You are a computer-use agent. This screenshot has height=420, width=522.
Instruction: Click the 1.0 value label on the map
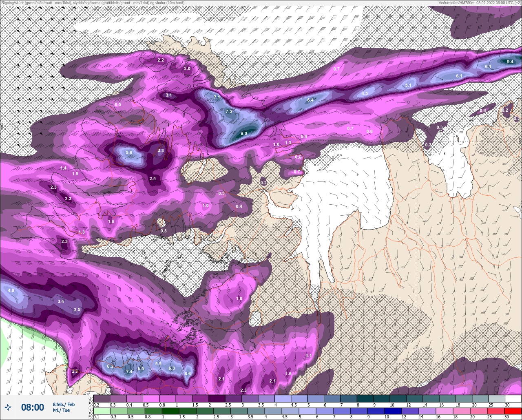pyautogui.click(x=206, y=206)
